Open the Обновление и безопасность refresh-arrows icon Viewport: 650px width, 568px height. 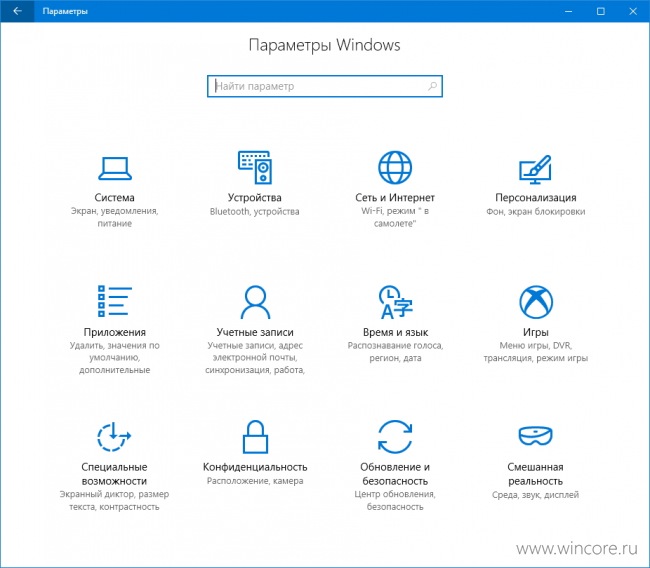(x=395, y=437)
